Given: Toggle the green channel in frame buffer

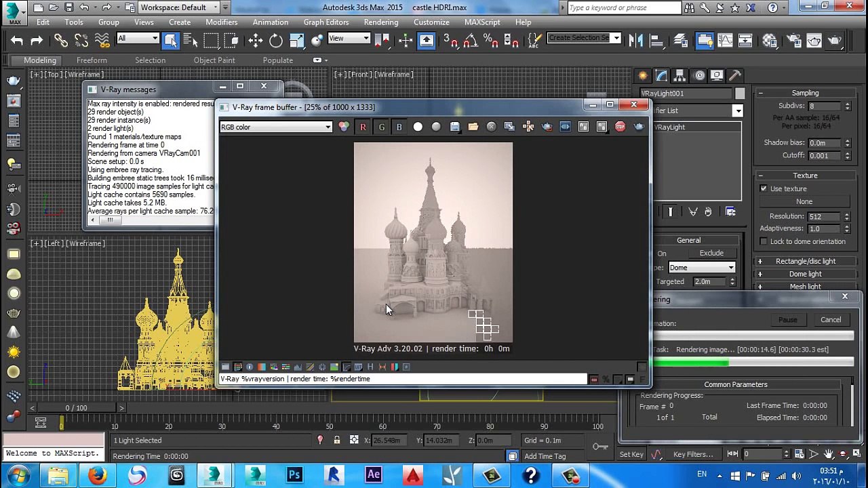Looking at the screenshot, I should pos(381,127).
